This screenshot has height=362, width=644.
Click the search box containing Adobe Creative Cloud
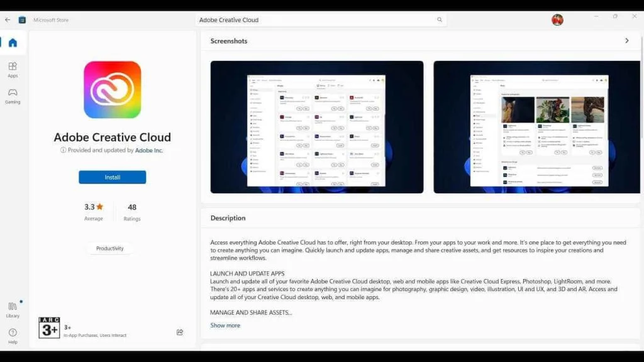tap(321, 19)
